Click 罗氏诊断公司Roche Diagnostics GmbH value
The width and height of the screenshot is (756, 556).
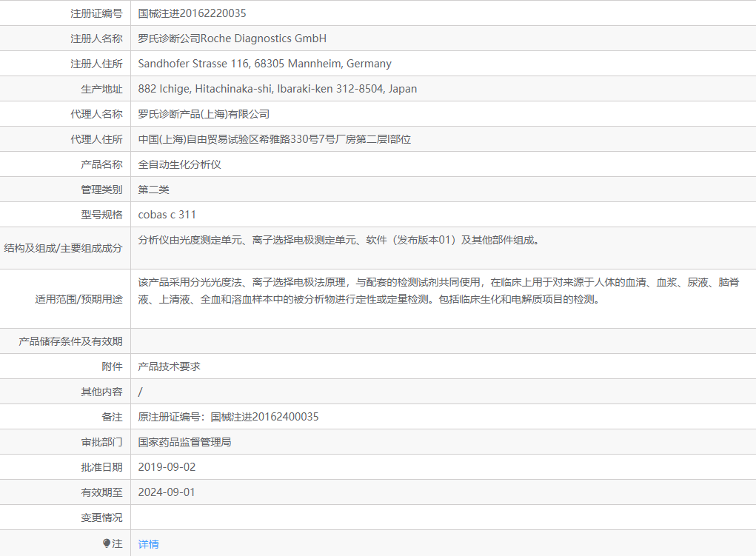tap(233, 38)
